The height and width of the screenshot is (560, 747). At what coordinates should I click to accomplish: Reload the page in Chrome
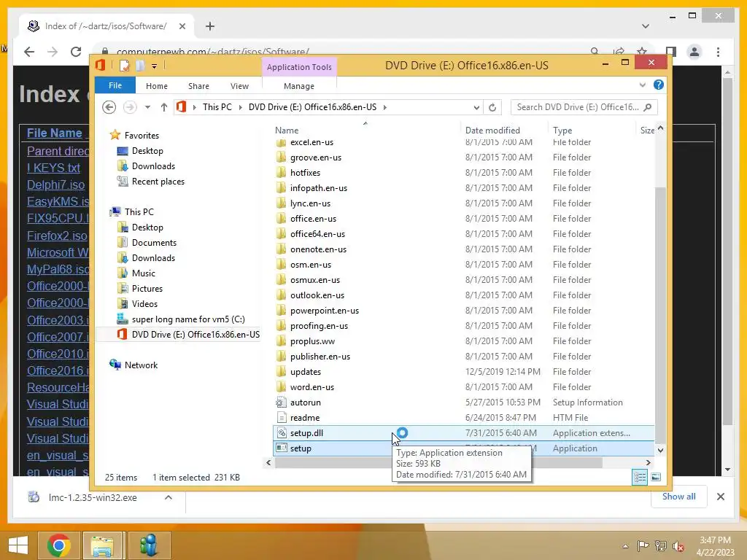point(76,52)
